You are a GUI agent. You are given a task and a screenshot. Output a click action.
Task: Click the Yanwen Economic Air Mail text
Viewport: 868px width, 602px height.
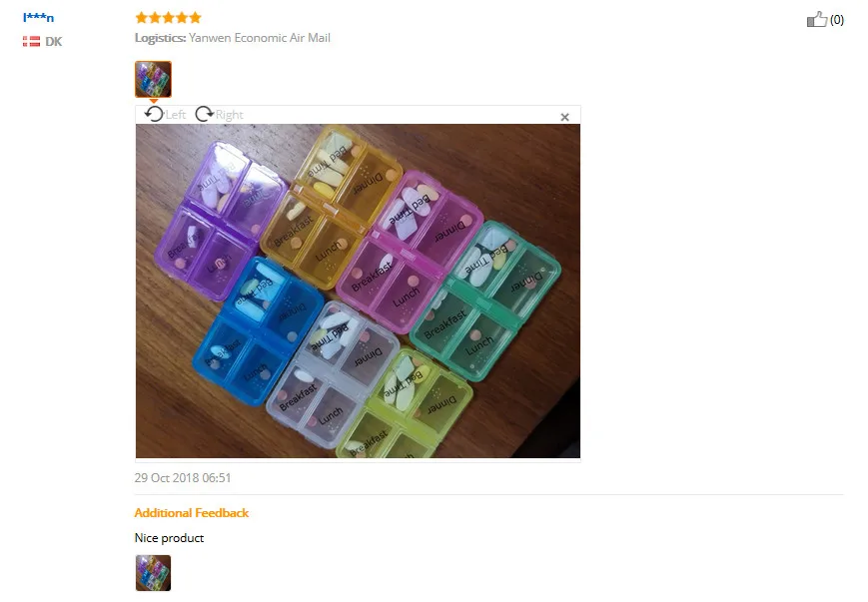pos(260,38)
